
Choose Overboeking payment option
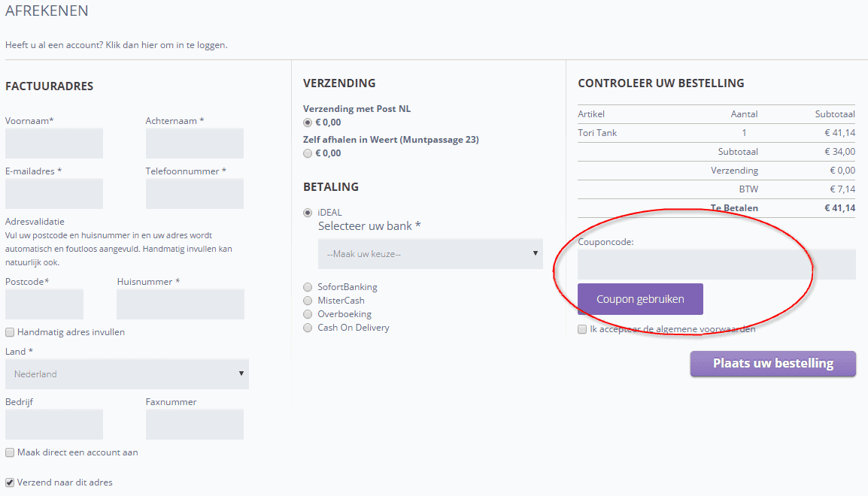point(307,314)
